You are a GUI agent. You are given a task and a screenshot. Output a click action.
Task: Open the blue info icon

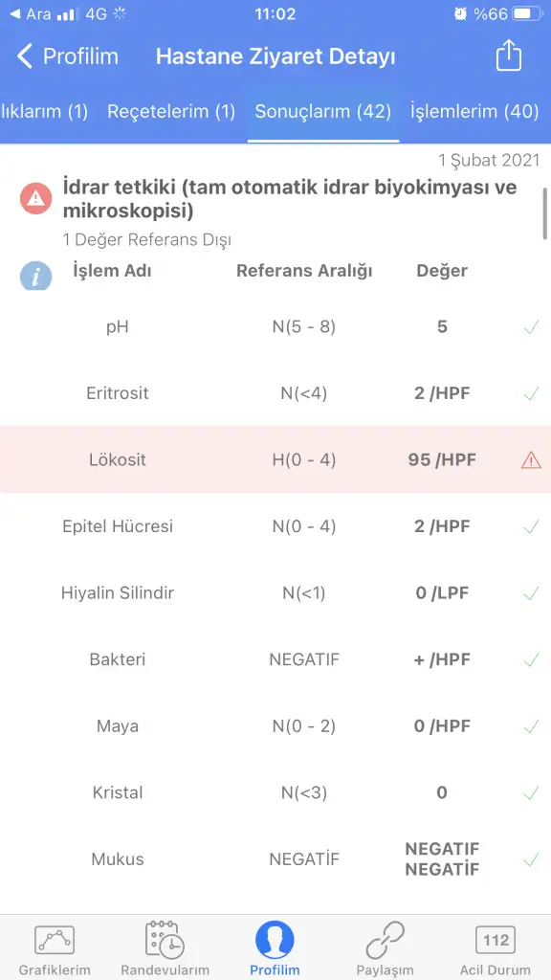tap(35, 276)
